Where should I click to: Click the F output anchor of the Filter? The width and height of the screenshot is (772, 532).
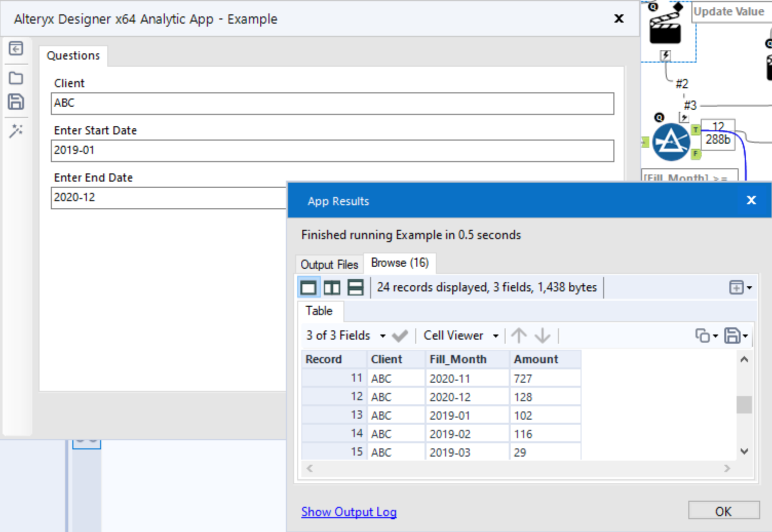[696, 154]
